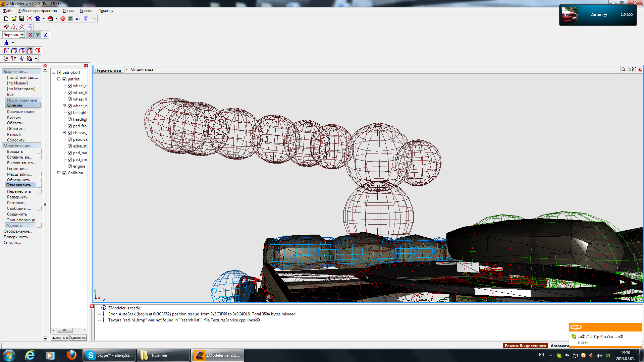The height and width of the screenshot is (362, 644).
Task: Toggle the Collision node checkbox
Action: coord(64,173)
